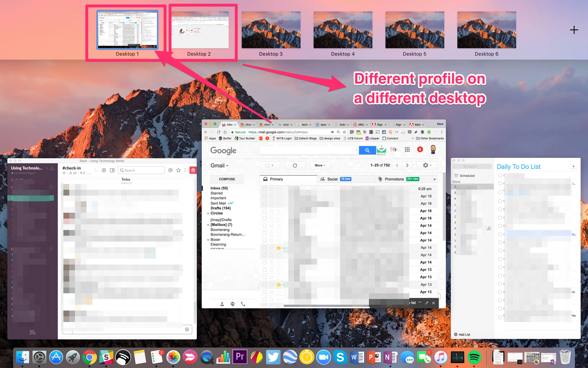
Task: Click the COMPOSE button in Gmail
Action: [227, 179]
